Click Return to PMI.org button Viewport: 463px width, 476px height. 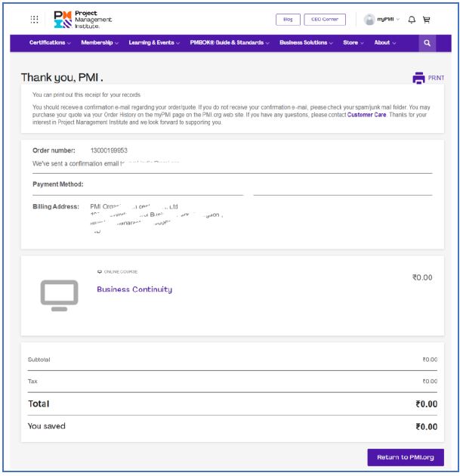pyautogui.click(x=405, y=457)
